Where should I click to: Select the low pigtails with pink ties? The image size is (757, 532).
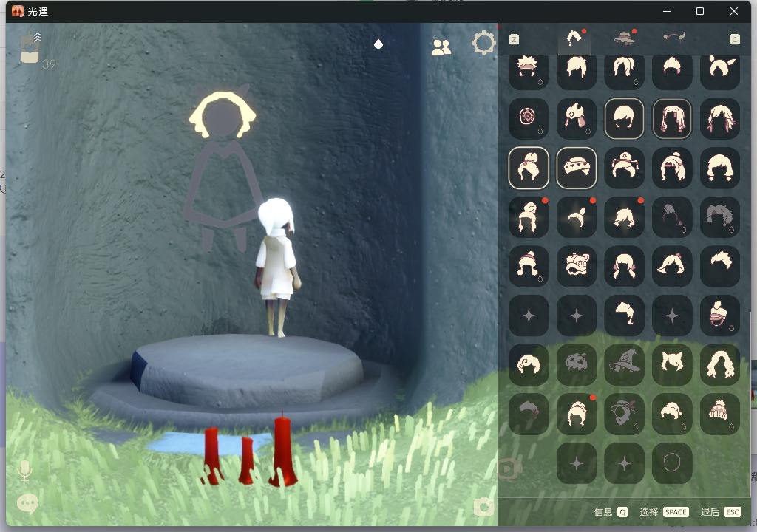(x=624, y=266)
